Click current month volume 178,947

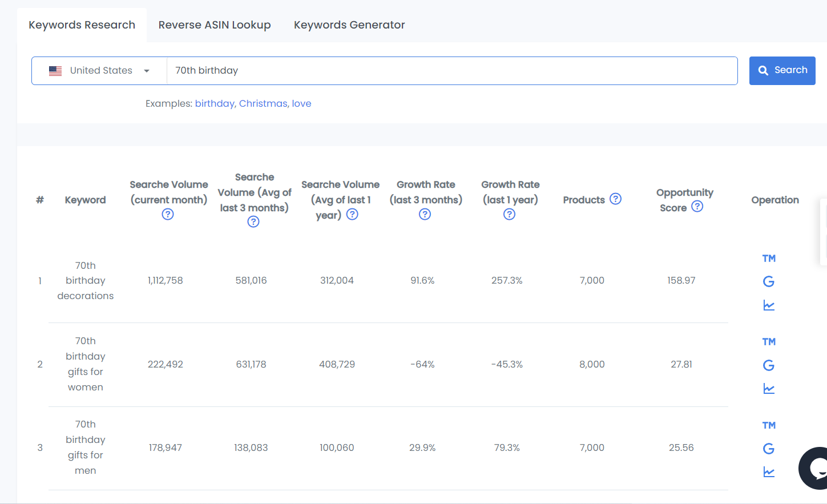(166, 447)
